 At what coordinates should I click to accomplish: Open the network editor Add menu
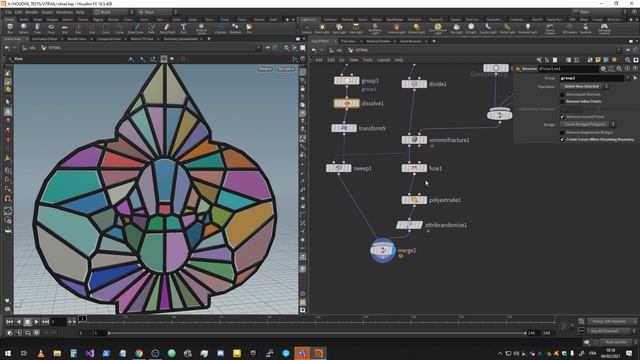point(319,60)
